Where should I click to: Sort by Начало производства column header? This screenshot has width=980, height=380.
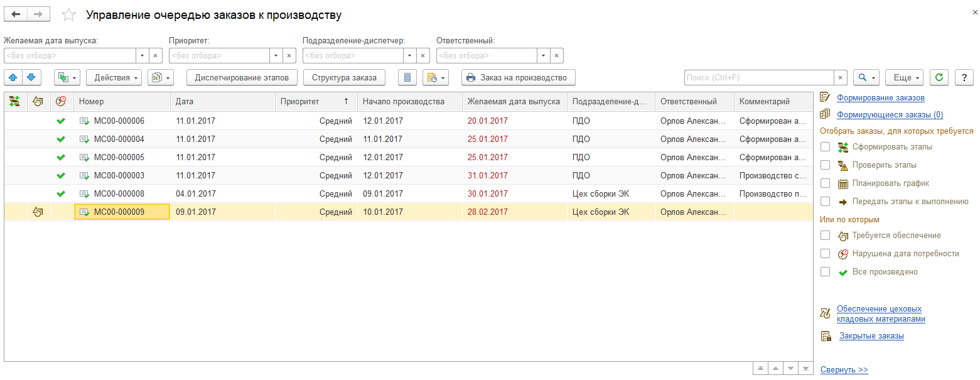(x=410, y=101)
